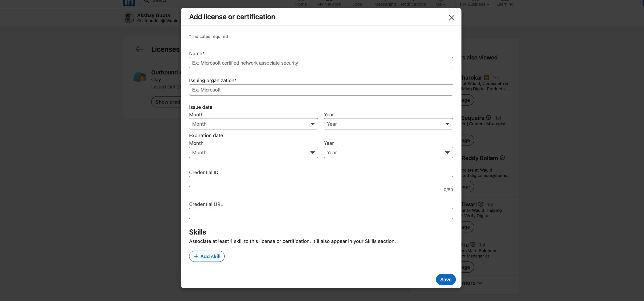This screenshot has height=301, width=644.
Task: Click Message button under Reddy Bollam
Action: click(467, 187)
